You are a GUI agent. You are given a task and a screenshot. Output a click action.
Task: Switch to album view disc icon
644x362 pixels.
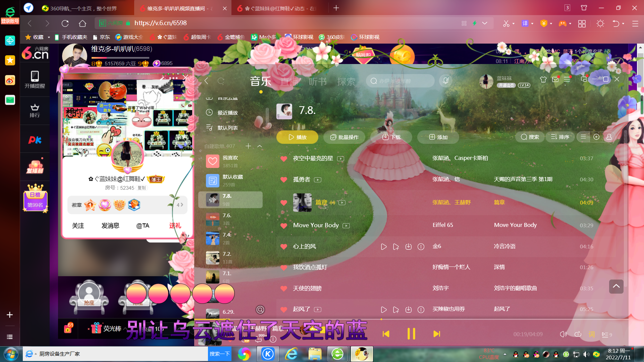pyautogui.click(x=596, y=137)
